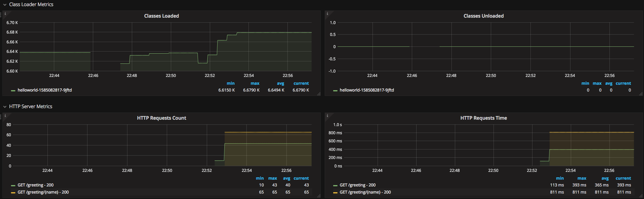
Task: Toggle GET /greeting - 200 series in Requests Count
Action: (36, 185)
